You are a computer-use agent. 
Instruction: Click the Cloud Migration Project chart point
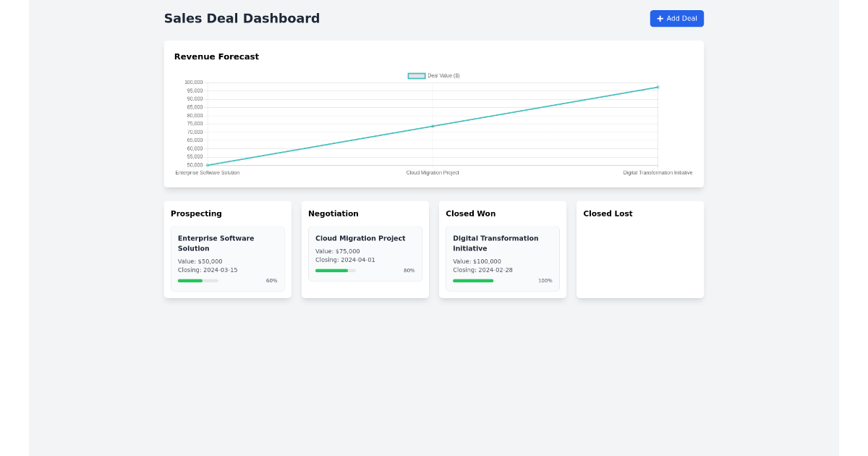[433, 126]
